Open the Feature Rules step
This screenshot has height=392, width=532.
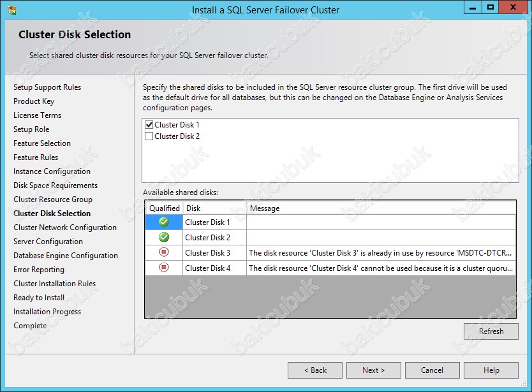36,157
